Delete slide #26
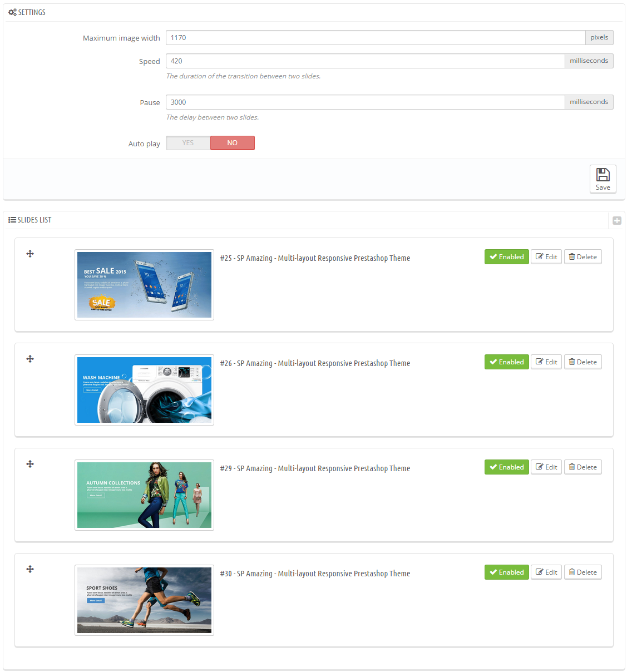 tap(583, 362)
